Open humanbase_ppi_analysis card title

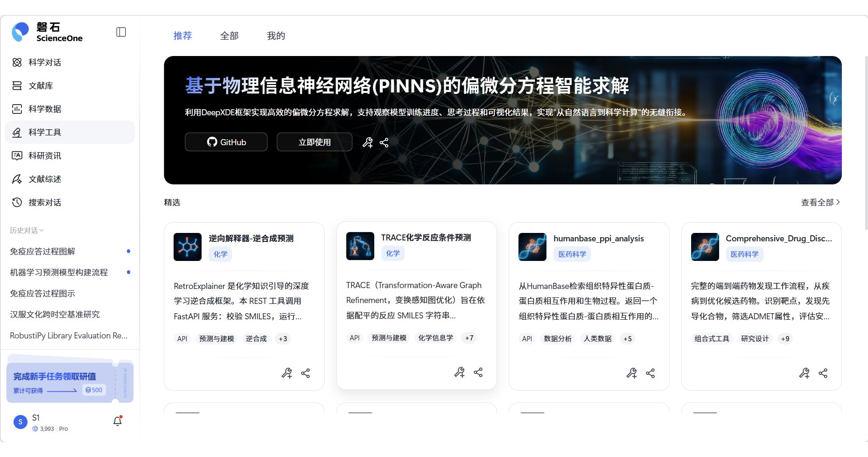[x=599, y=238]
